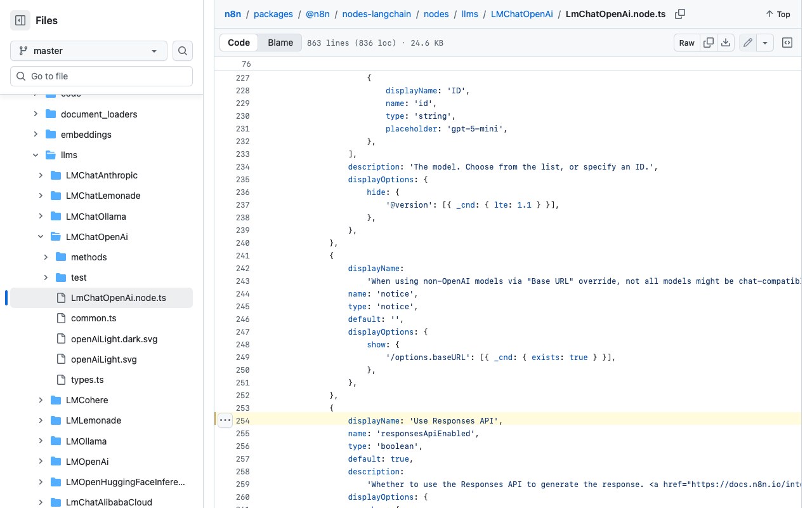
Task: Expand the LMChatOllama folder
Action: [x=41, y=216]
